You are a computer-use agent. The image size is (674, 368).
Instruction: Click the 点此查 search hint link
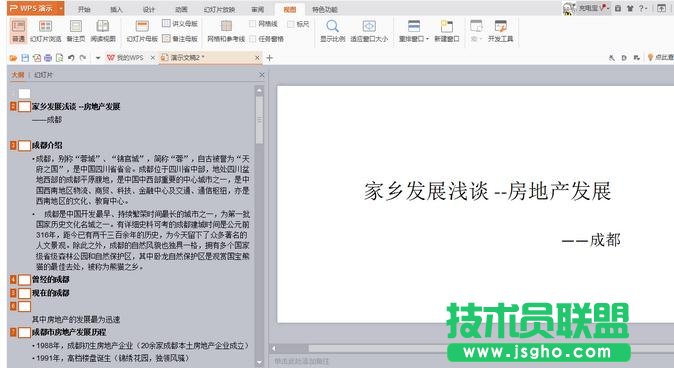[x=661, y=58]
